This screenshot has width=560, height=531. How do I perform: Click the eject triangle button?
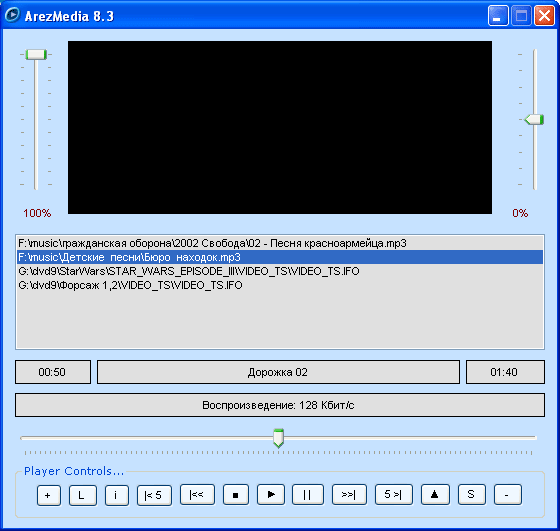click(435, 495)
